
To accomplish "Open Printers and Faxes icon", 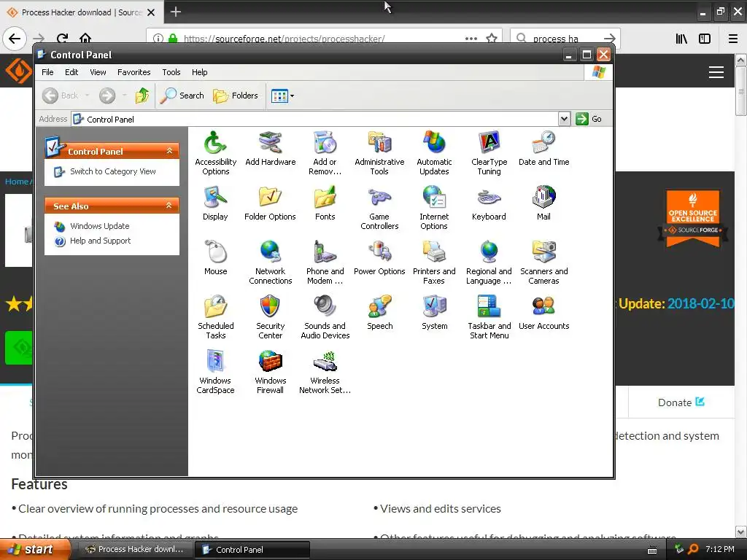I will (x=434, y=262).
